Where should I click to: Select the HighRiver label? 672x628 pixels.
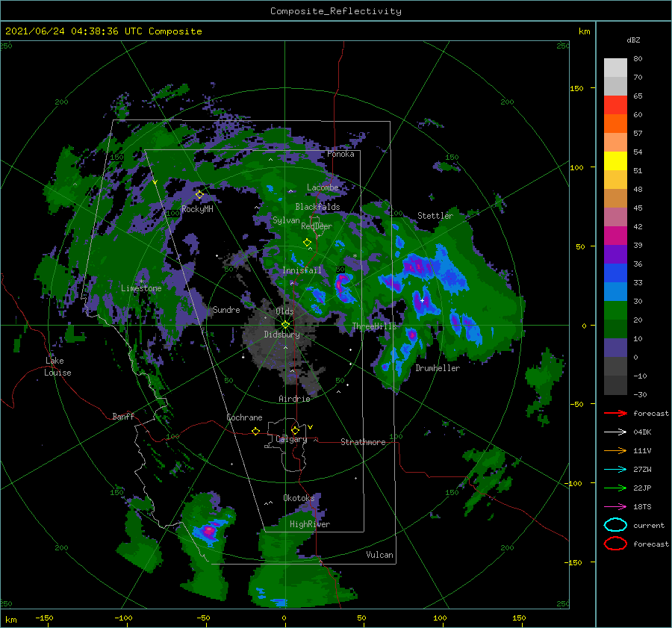310,524
